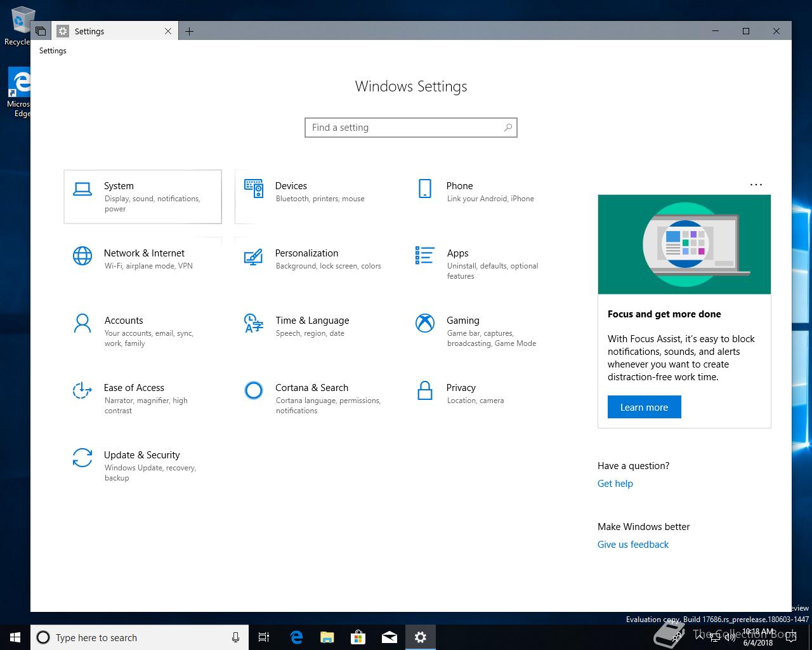
Task: Add a new tab with the plus button
Action: click(189, 31)
